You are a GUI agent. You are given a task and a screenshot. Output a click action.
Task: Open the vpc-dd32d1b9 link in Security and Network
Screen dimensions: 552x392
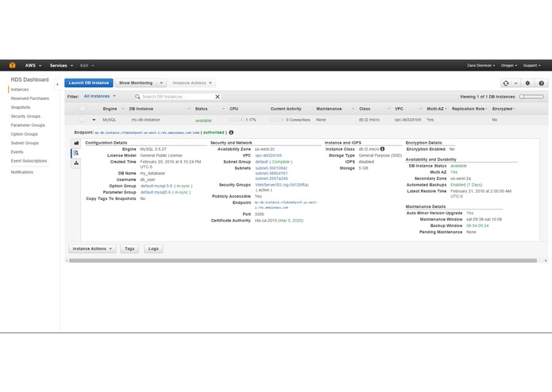(268, 156)
